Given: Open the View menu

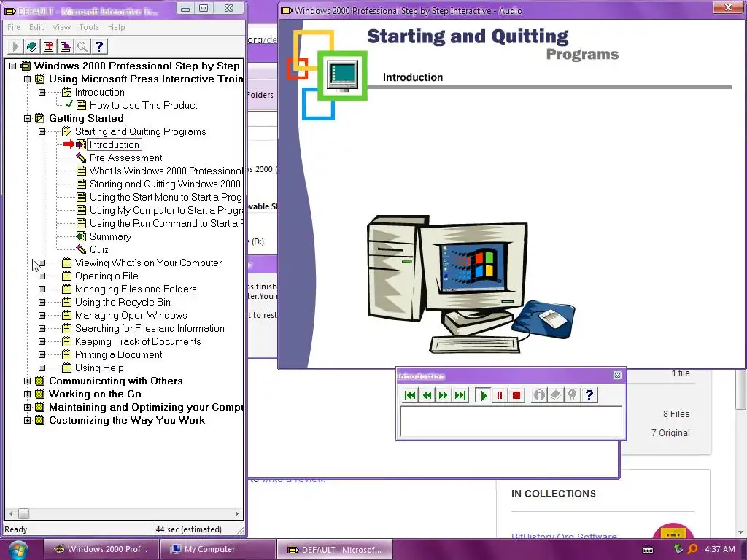Looking at the screenshot, I should point(61,27).
